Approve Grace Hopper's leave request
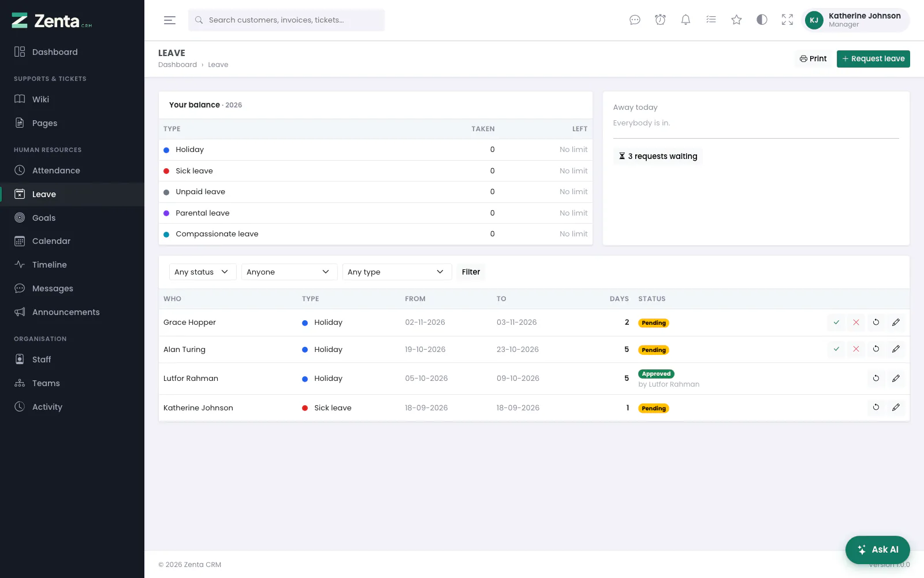The height and width of the screenshot is (578, 924). (836, 323)
